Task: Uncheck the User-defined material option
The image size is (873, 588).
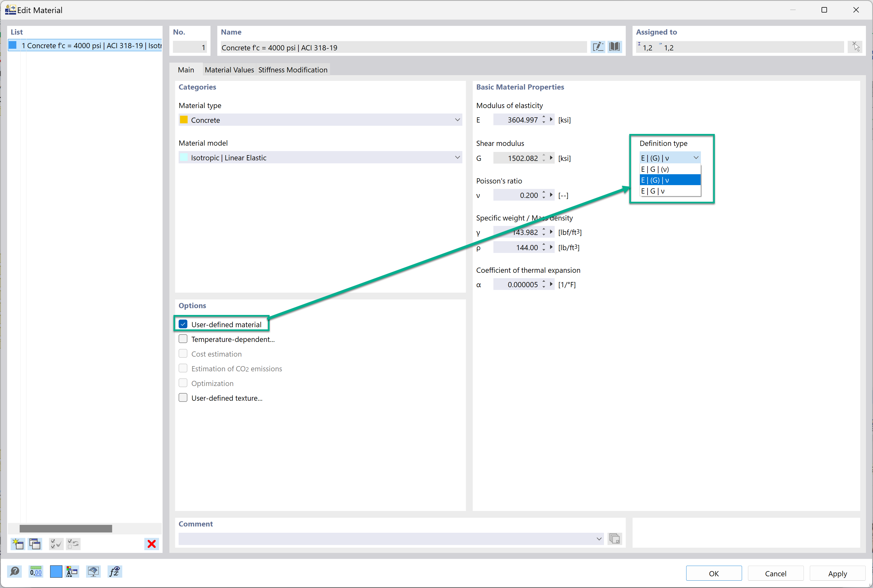Action: pos(183,324)
